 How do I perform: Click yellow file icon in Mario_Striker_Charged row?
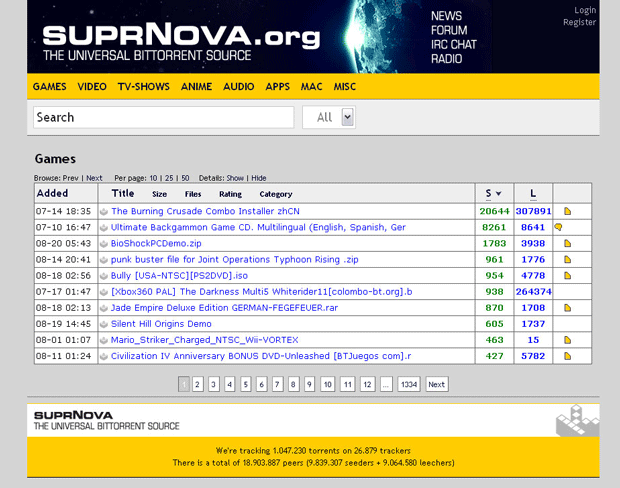coord(567,340)
